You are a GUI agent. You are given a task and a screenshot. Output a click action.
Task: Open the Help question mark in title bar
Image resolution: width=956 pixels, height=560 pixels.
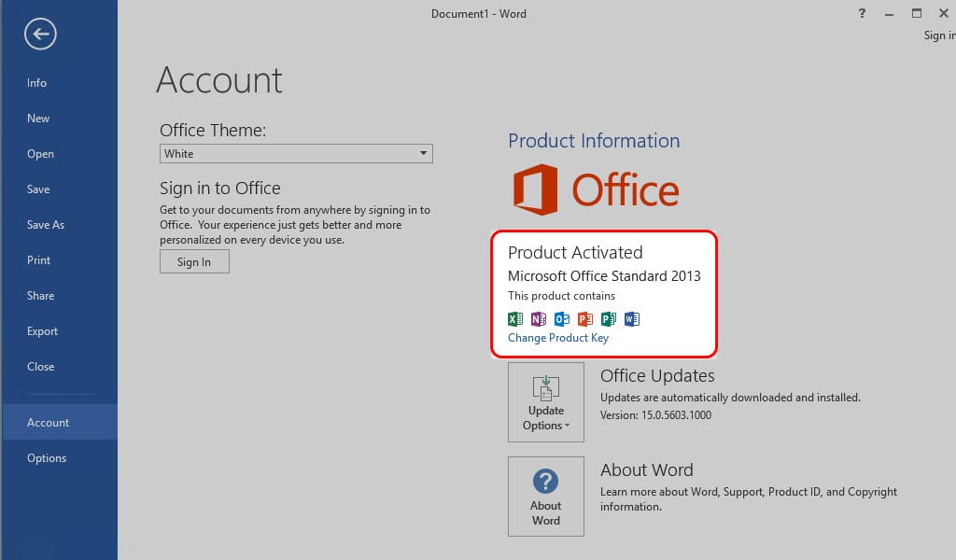pyautogui.click(x=862, y=13)
